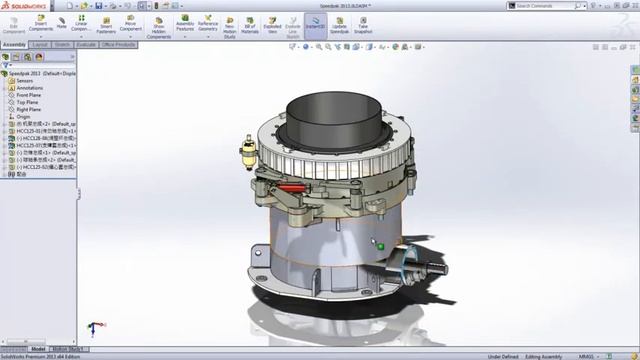This screenshot has height=360, width=640.
Task: Open Assembly Features tool
Action: (x=185, y=23)
